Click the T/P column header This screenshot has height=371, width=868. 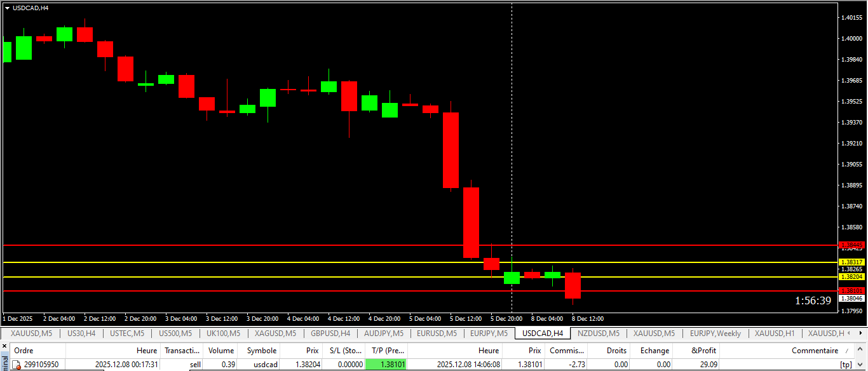386,351
